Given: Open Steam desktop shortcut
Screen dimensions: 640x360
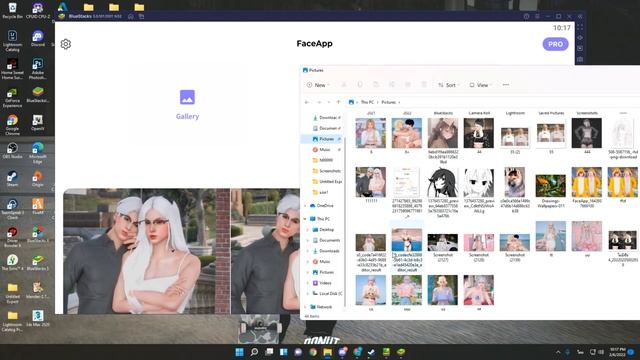Looking at the screenshot, I should coord(12,178).
